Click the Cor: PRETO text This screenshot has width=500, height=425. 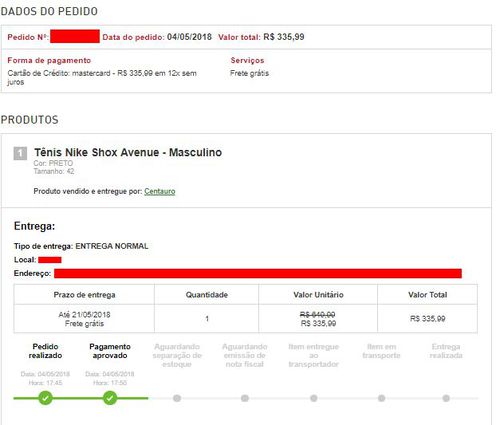[53, 163]
